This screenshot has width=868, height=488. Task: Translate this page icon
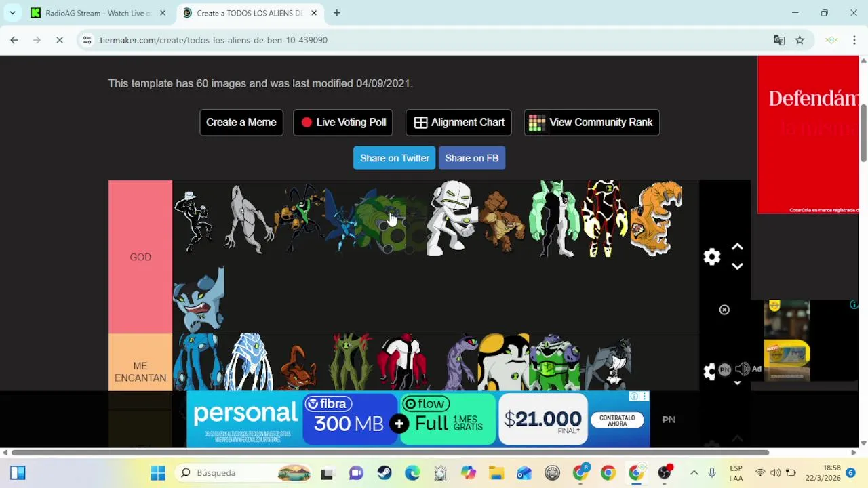(779, 40)
